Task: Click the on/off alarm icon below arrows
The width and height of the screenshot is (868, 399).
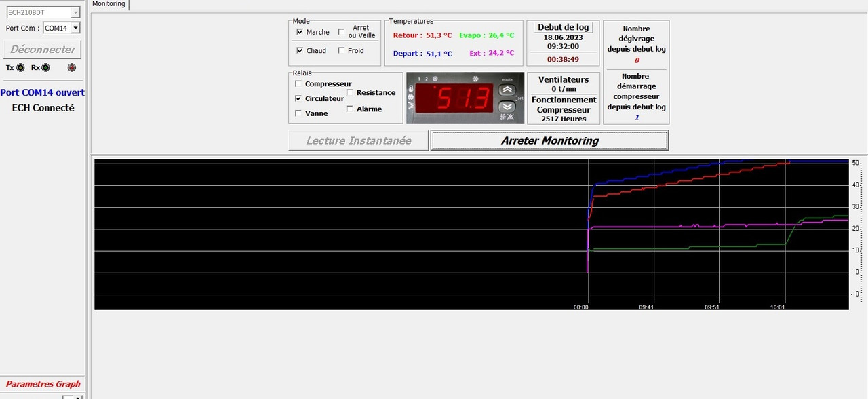Action: coord(507,117)
